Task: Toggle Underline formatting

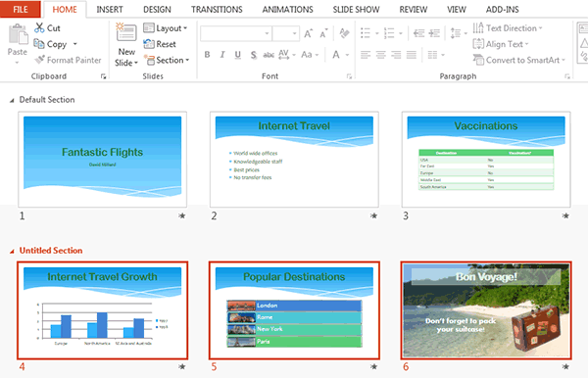Action: 238,55
